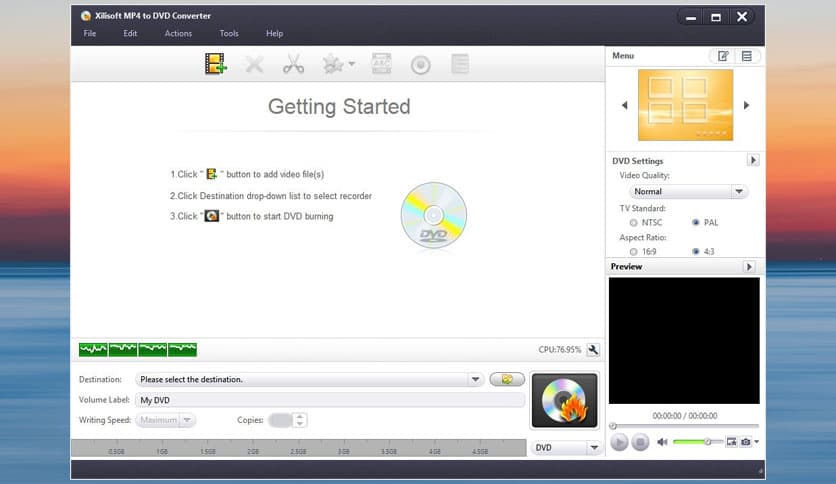Expand the DVD Settings panel arrow
Screen dimensions: 836x484
[x=753, y=160]
